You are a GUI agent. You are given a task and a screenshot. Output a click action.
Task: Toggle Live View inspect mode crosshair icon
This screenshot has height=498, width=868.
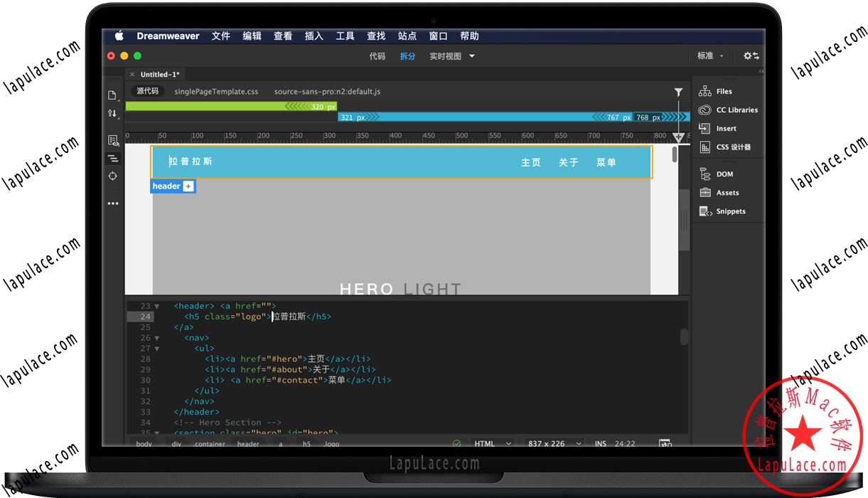tap(112, 176)
